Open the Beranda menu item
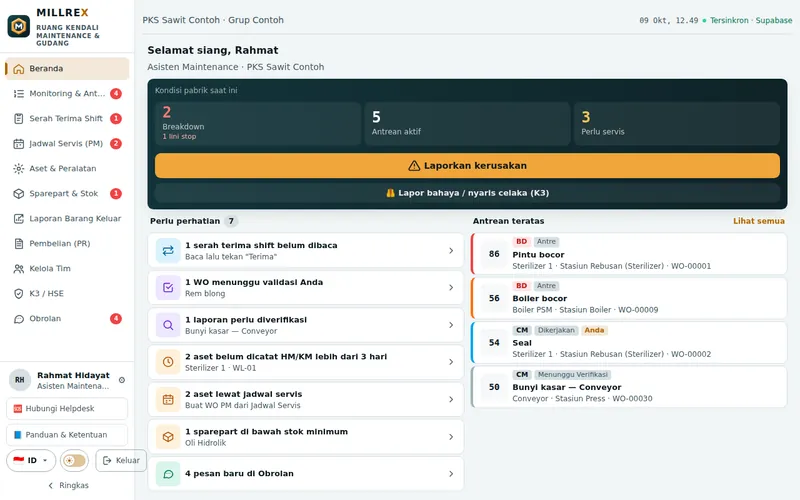This screenshot has height=500, width=800. coord(67,69)
